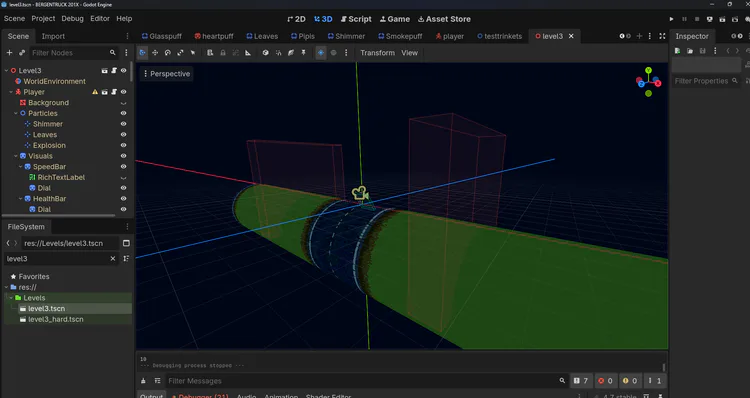Collapse the Levels folder in FileSystem
This screenshot has height=398, width=750.
11,298
